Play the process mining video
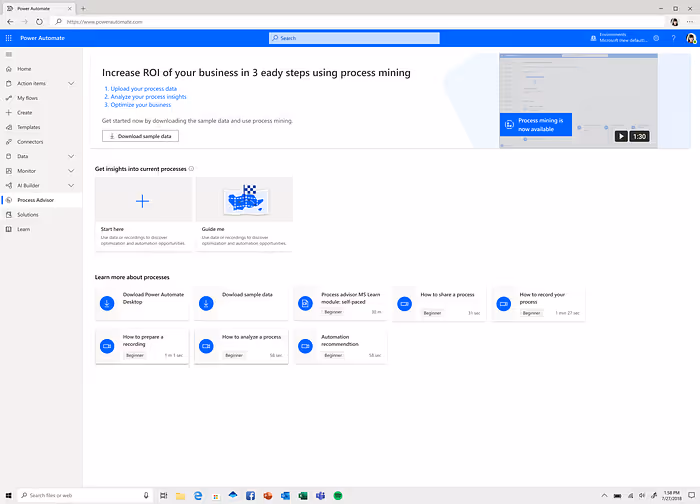 click(x=621, y=136)
